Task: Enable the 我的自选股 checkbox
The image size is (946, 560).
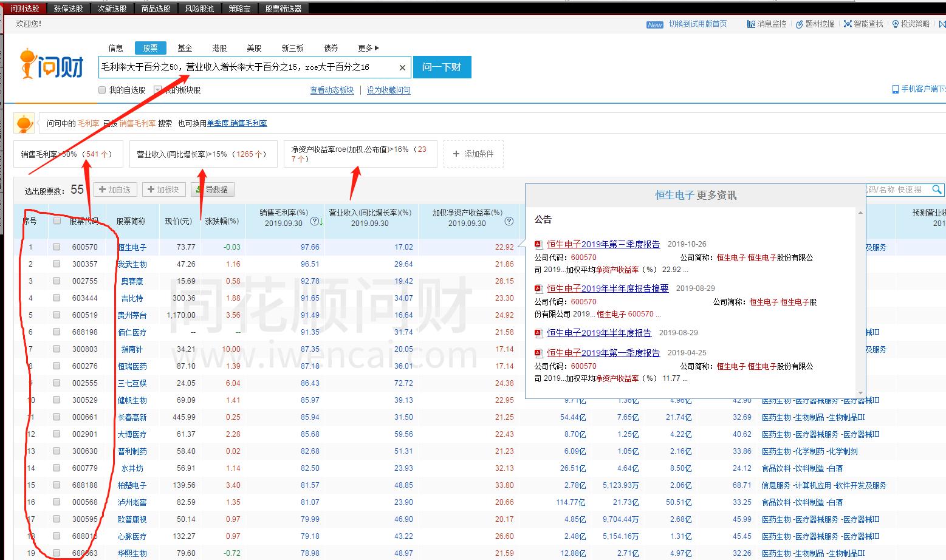Action: [x=102, y=90]
